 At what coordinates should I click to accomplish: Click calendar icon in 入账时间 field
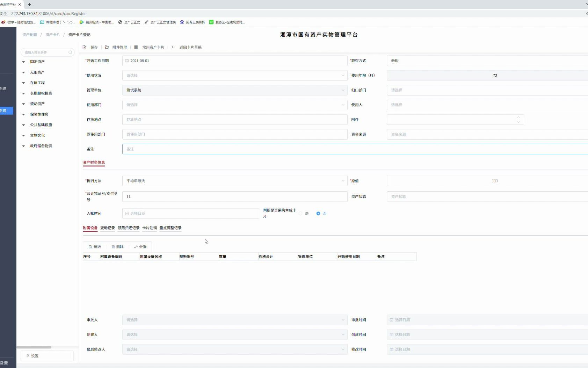[127, 213]
